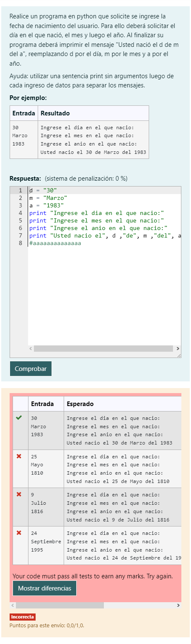Screen dimensions: 191x644
Task: Click the Entrada header in the example table
Action: point(23,113)
